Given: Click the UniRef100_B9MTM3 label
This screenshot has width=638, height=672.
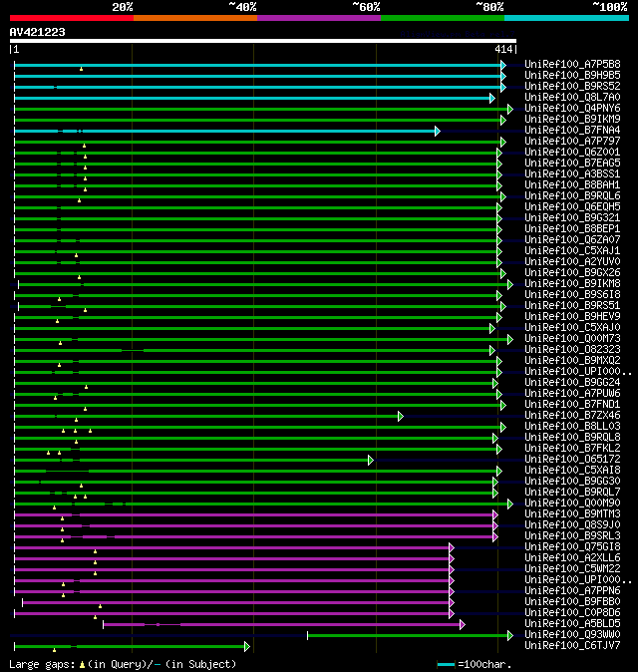Looking at the screenshot, I should [x=572, y=514].
